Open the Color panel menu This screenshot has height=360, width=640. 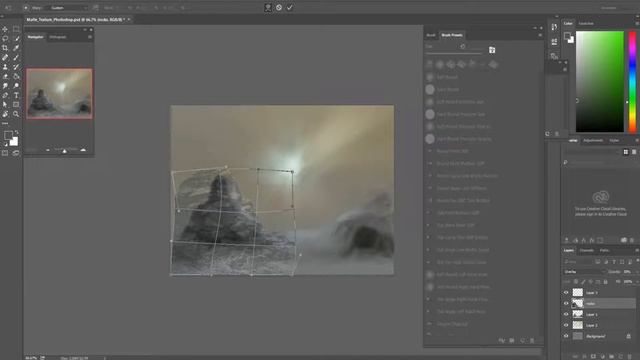[637, 24]
